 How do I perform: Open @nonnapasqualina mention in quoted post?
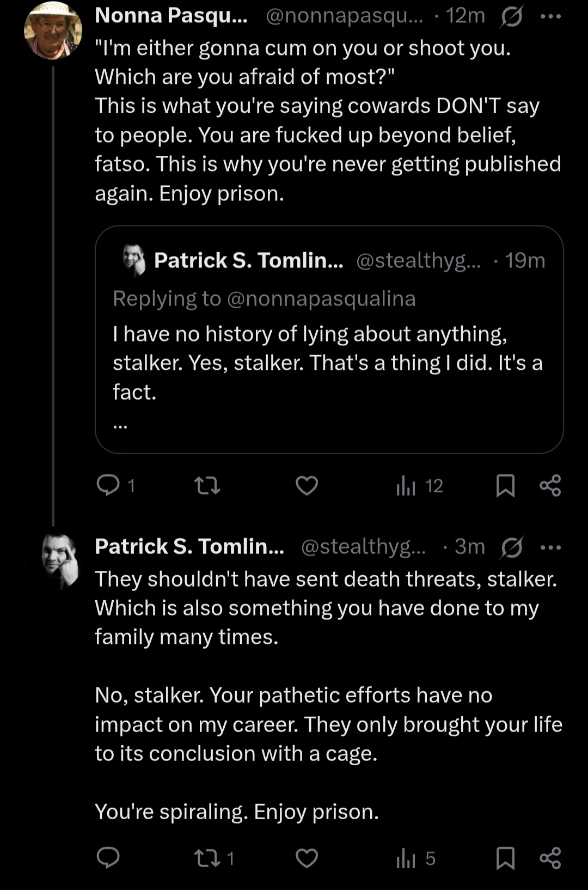(x=321, y=298)
